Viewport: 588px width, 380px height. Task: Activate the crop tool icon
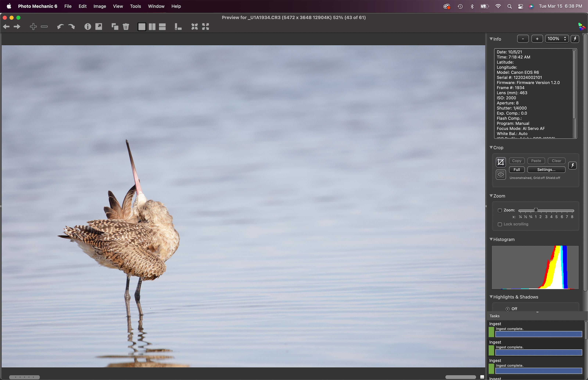pyautogui.click(x=501, y=162)
